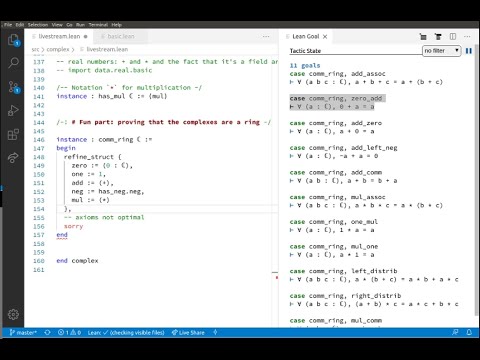
Task: Click the diamond icon after Live Share
Action: [x=215, y=332]
